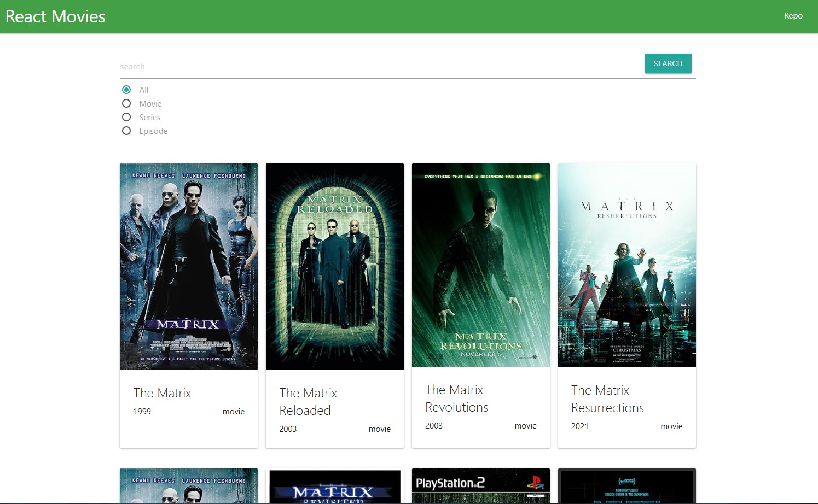Click the title "The Matrix Resurrections"
818x504 pixels.
607,399
